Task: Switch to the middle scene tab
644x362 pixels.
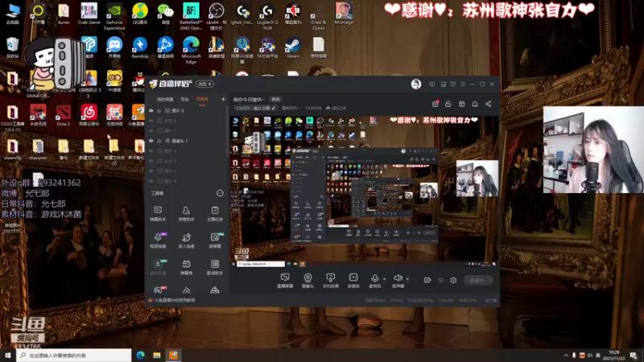Action: click(x=185, y=99)
